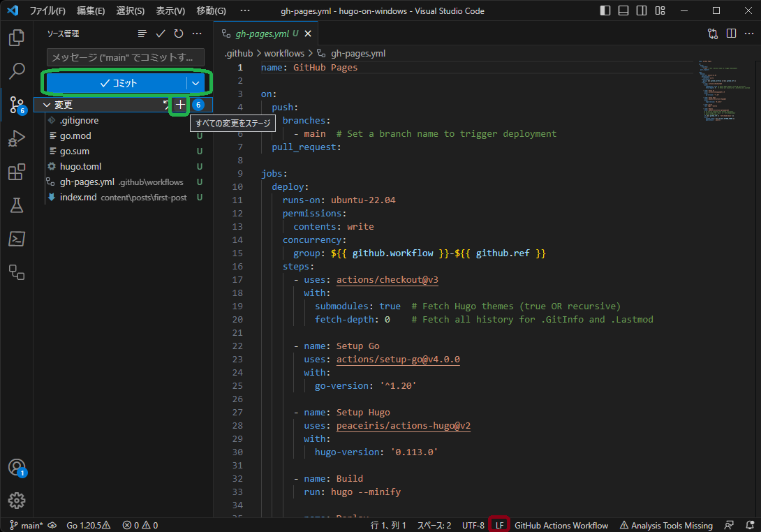Viewport: 761px width, 532px height.
Task: Change indentation スペース: 2 setting
Action: click(x=434, y=525)
